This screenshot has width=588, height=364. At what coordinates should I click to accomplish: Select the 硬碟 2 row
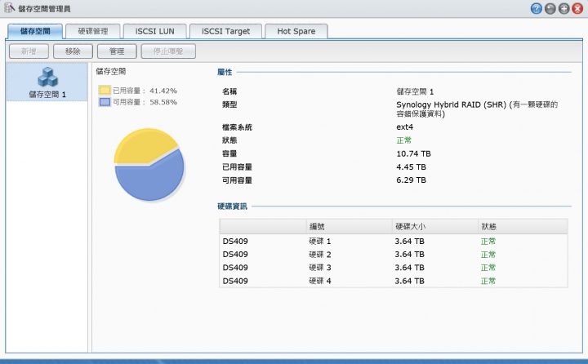[x=394, y=255]
